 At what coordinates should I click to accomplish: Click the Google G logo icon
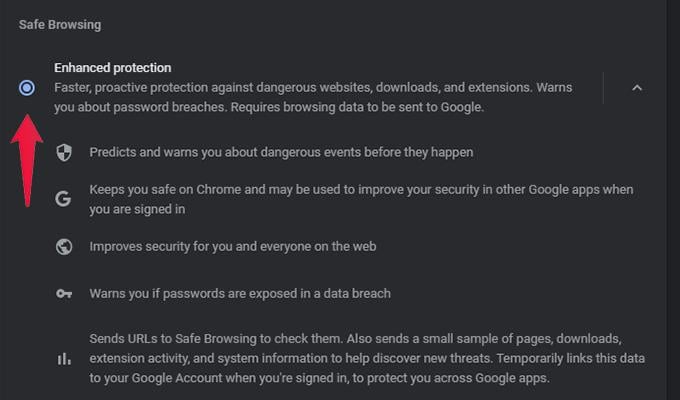pos(63,199)
